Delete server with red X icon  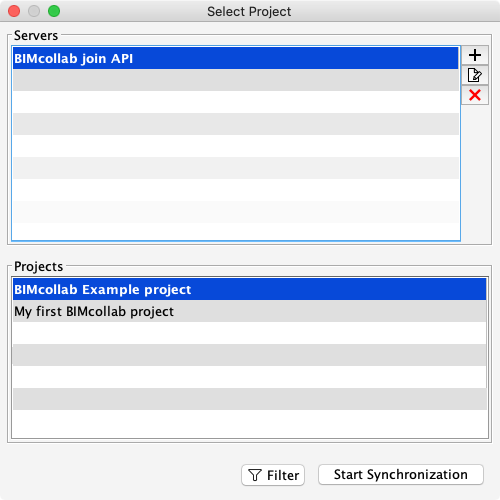click(x=475, y=95)
